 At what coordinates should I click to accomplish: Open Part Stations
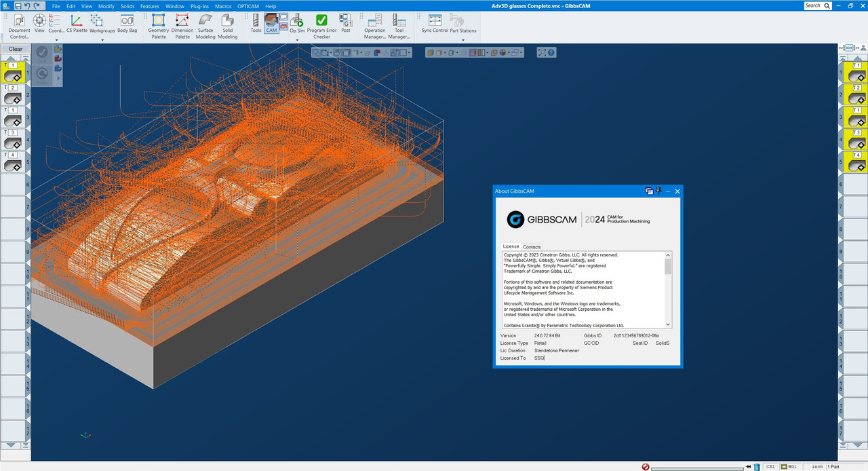(x=463, y=24)
